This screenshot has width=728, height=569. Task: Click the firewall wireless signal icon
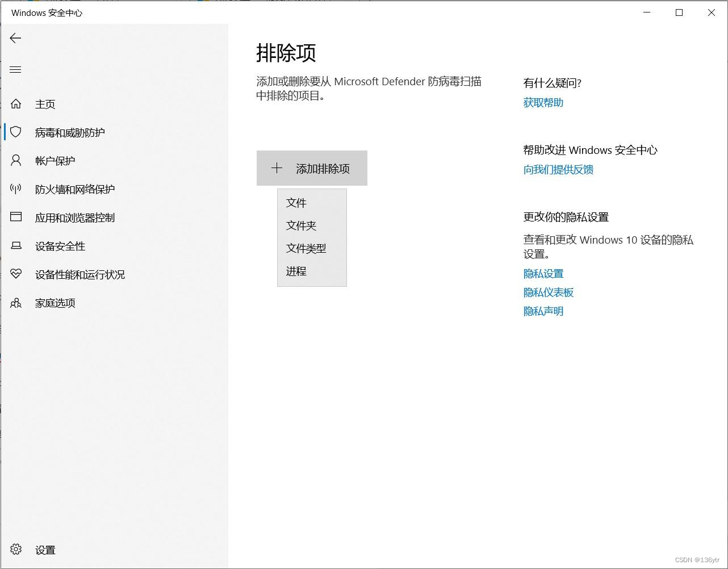click(x=16, y=189)
